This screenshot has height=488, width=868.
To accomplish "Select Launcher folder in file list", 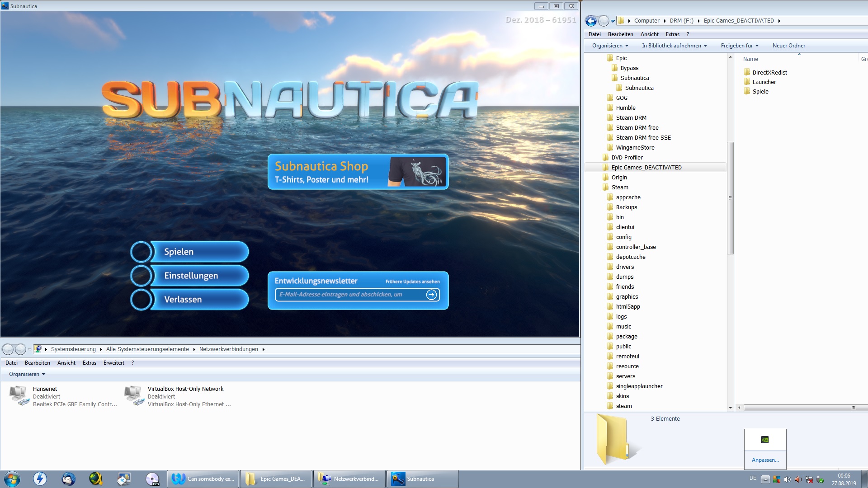I will pos(760,82).
